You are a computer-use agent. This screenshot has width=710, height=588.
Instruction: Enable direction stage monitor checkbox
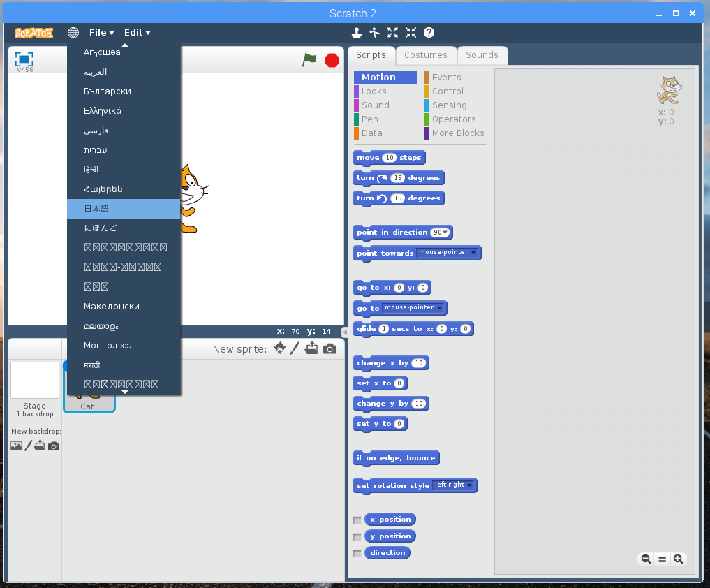pyautogui.click(x=357, y=554)
